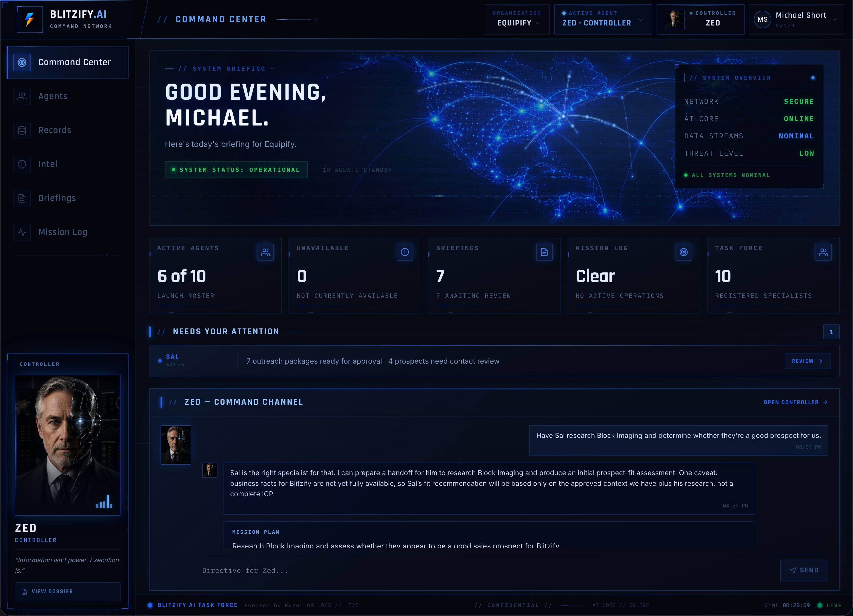This screenshot has height=616, width=853.
Task: Click the blue dot in System Overview header
Action: [813, 78]
